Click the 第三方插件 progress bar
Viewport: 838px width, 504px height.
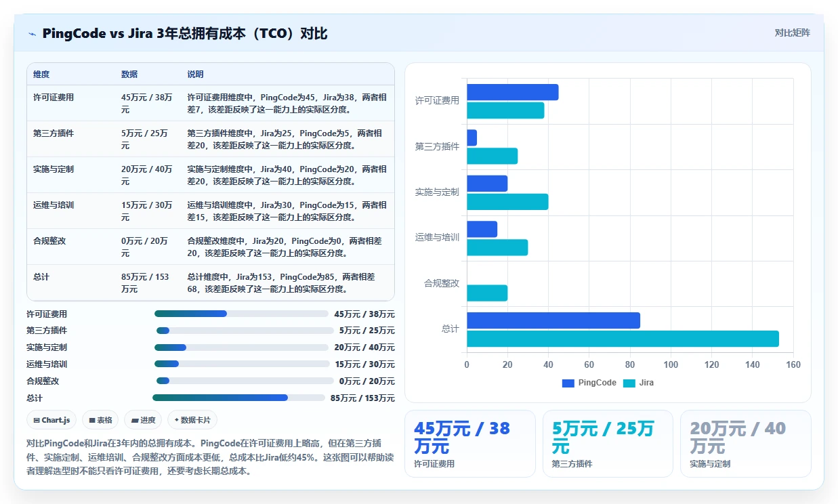(x=245, y=331)
